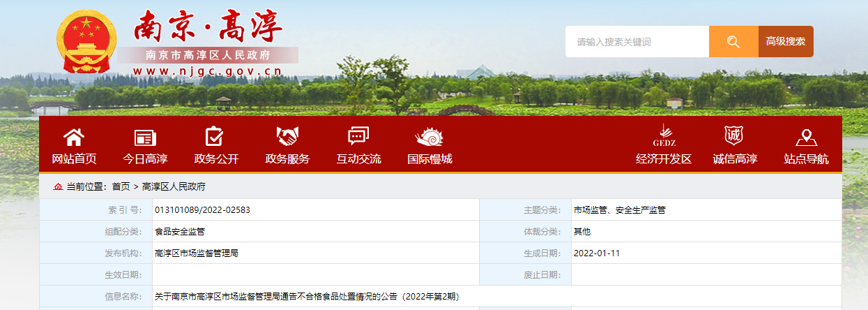The height and width of the screenshot is (310, 868).
Task: Click the 信息名称 announcement title text
Action: pos(307,297)
